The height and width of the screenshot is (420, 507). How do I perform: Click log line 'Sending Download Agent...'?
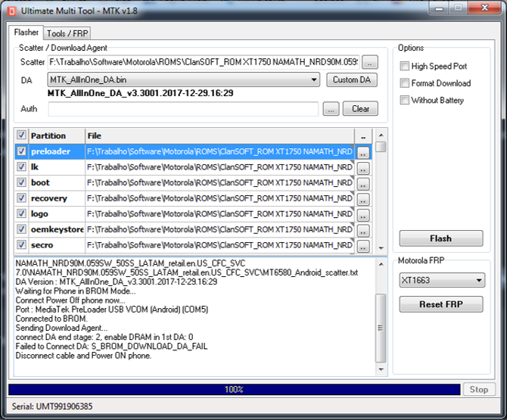62,328
